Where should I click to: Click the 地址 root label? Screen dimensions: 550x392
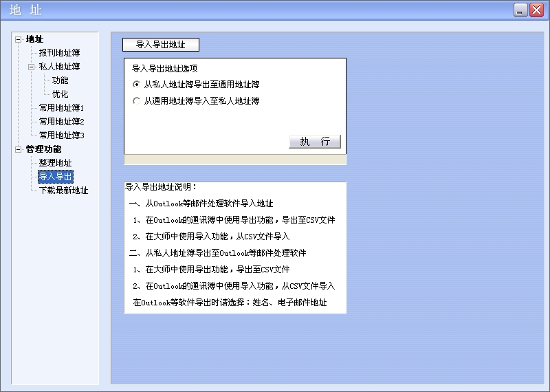click(34, 39)
